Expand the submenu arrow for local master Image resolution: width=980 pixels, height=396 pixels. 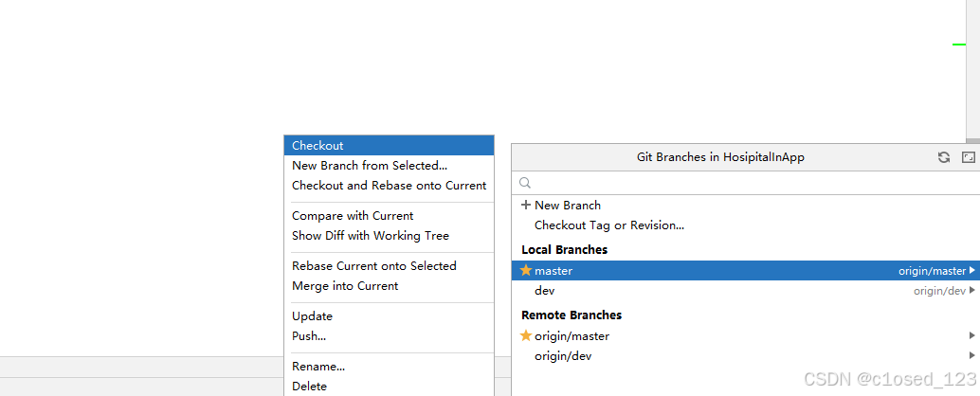971,270
